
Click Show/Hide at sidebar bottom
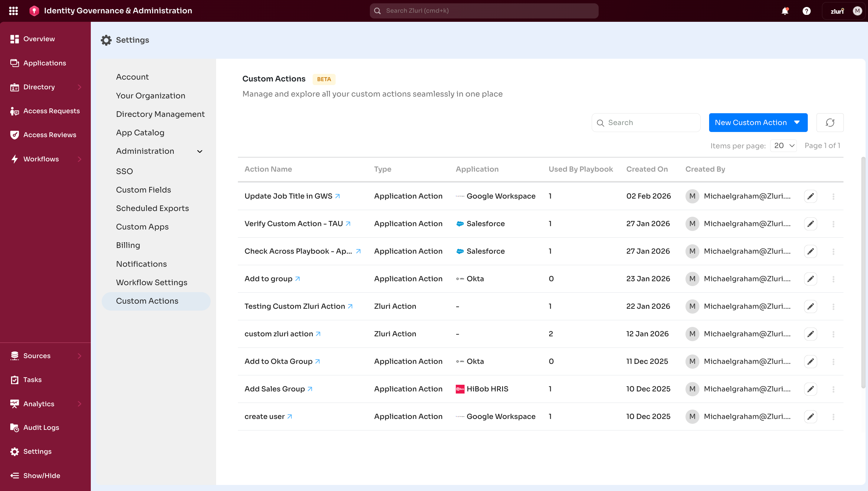point(41,476)
